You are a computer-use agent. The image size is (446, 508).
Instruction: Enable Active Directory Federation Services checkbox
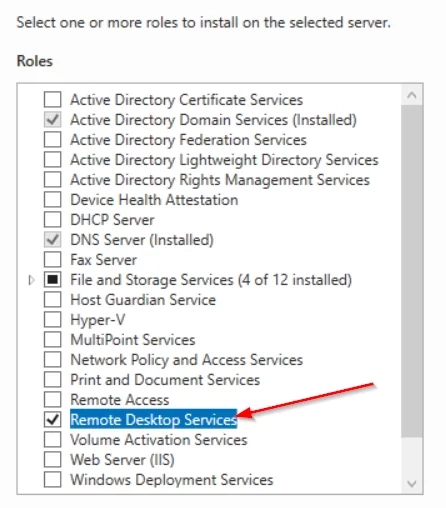52,140
